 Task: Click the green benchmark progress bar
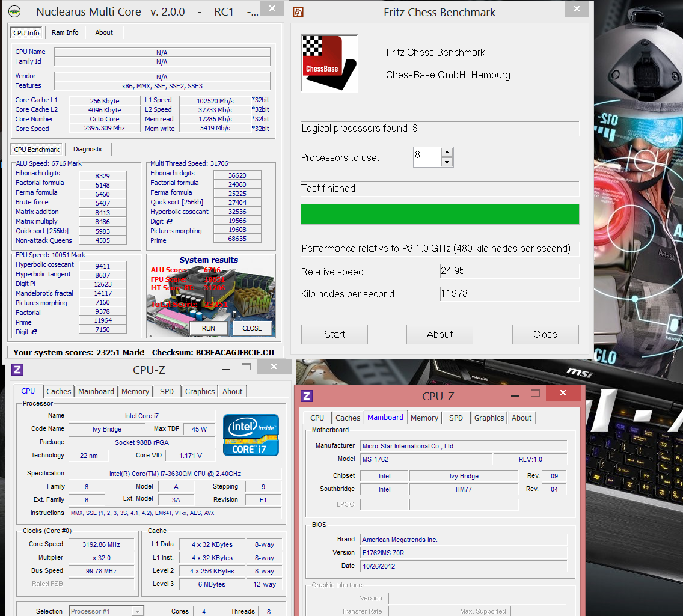(x=440, y=214)
